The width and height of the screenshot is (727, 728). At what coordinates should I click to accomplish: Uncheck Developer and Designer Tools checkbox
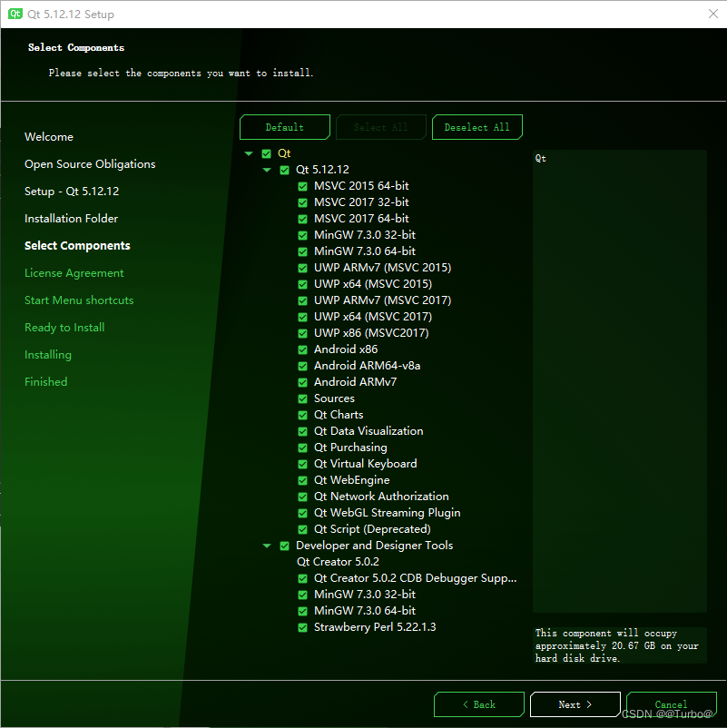(x=285, y=546)
